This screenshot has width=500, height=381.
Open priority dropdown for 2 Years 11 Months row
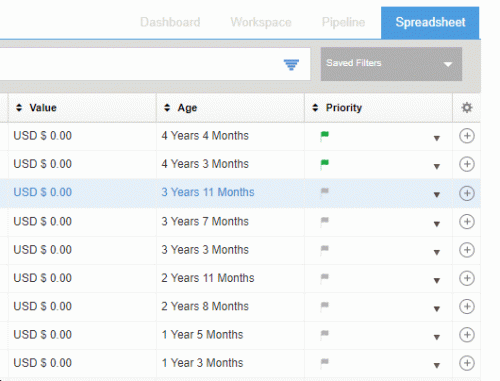click(x=437, y=281)
